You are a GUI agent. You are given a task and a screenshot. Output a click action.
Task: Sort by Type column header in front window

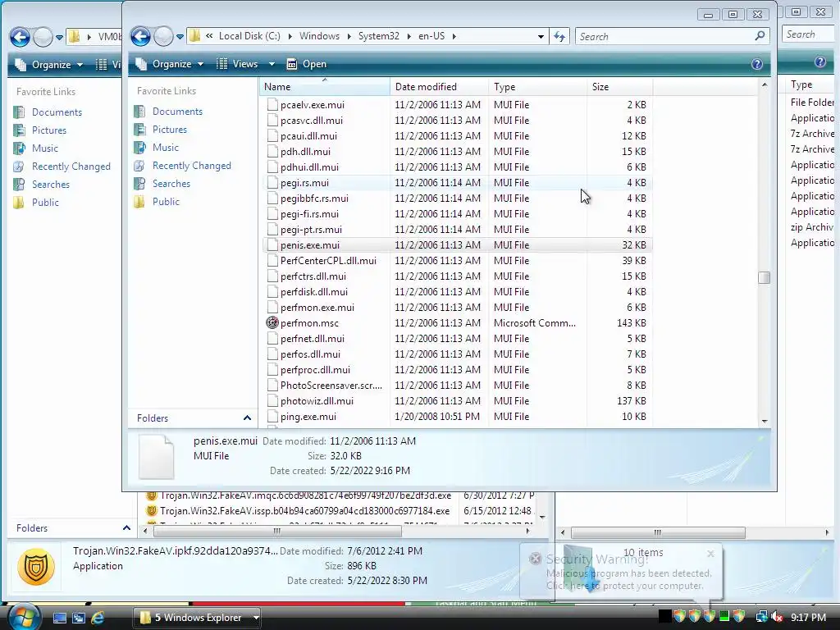coord(537,87)
